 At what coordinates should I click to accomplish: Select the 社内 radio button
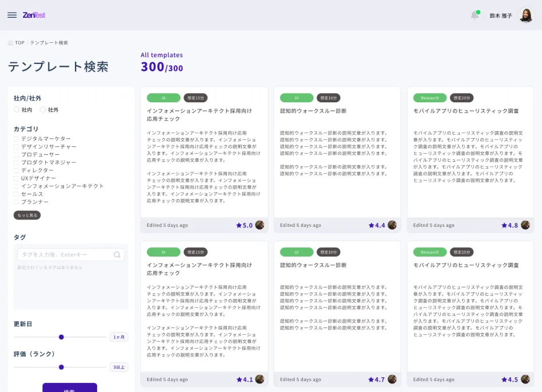pos(17,110)
